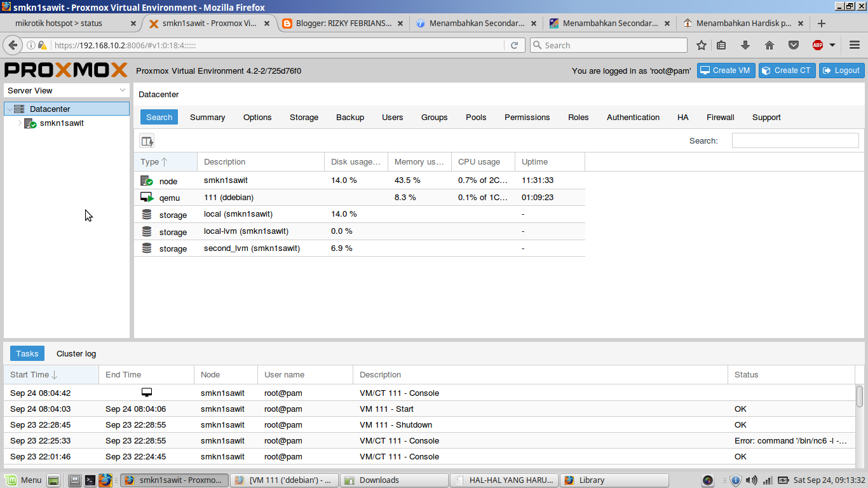The height and width of the screenshot is (488, 868).
Task: Expand the smkn1sawit node in the tree
Action: tap(20, 123)
